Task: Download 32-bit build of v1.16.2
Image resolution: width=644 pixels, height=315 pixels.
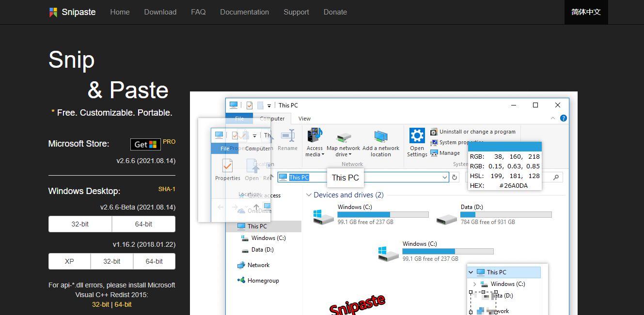Action: coord(112,261)
